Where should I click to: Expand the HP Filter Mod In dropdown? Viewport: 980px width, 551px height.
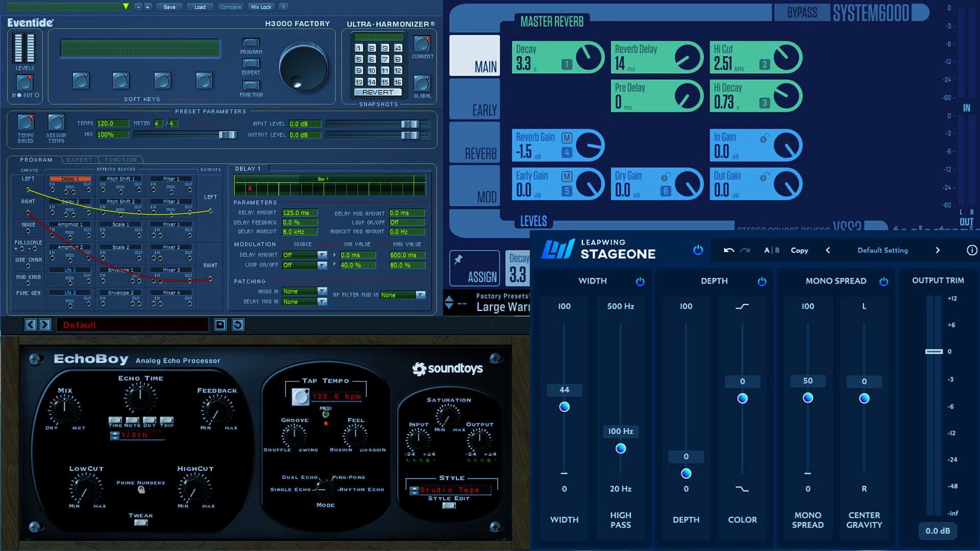point(420,295)
